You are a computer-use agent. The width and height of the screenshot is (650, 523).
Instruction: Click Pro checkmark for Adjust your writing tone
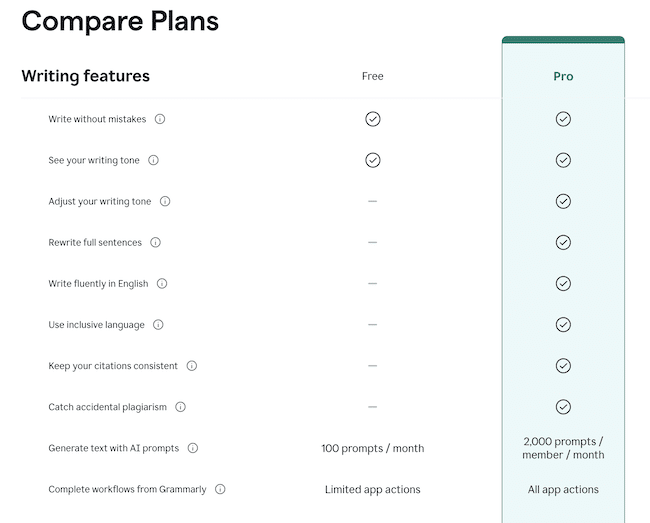pos(563,201)
